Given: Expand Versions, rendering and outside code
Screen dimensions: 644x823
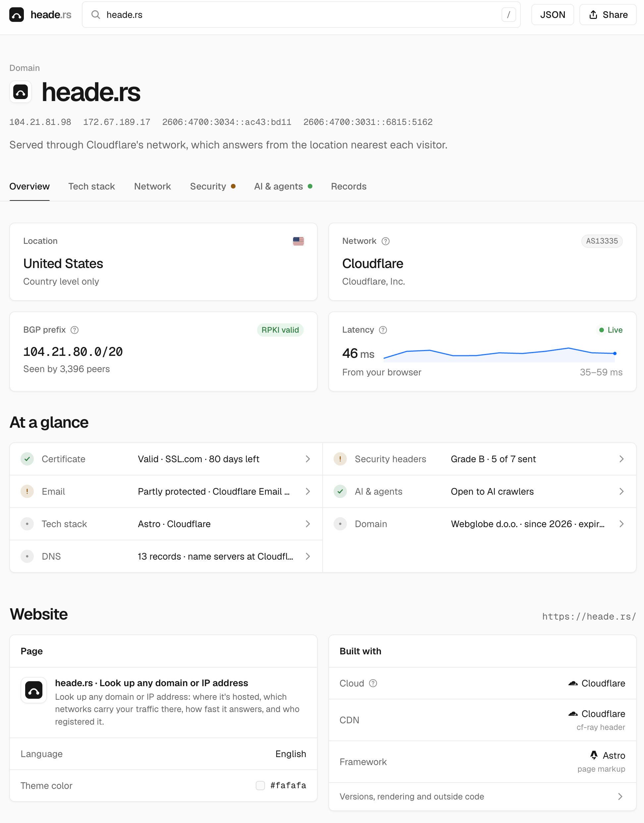Looking at the screenshot, I should point(482,796).
